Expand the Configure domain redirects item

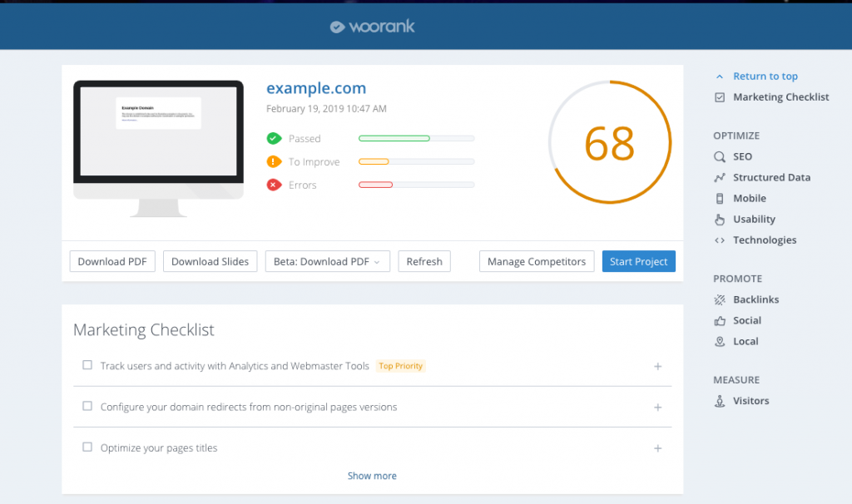pyautogui.click(x=657, y=408)
